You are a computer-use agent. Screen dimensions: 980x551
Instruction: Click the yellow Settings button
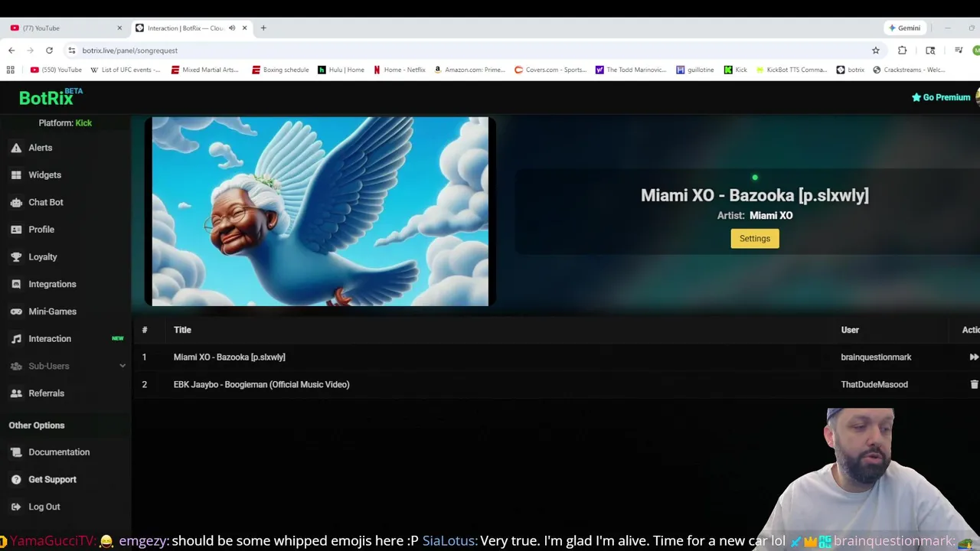754,239
